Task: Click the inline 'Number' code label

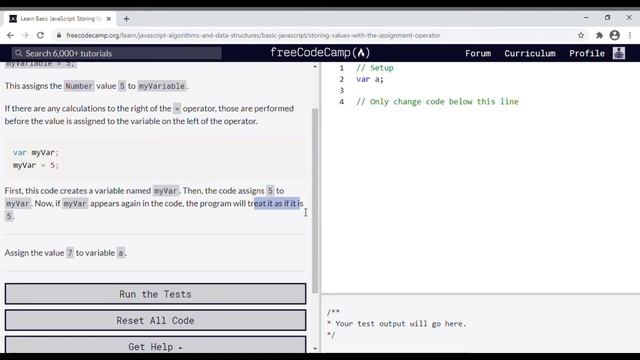Action: [x=79, y=86]
